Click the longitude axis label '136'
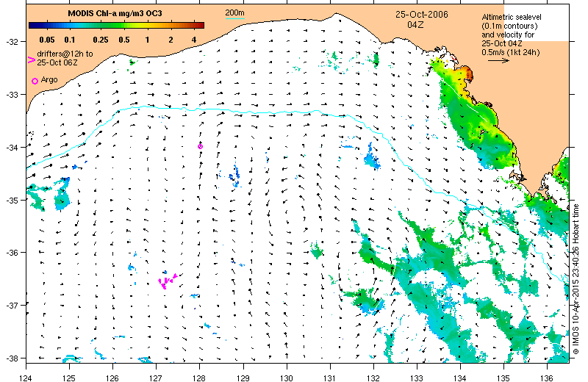The width and height of the screenshot is (588, 382). pyautogui.click(x=547, y=378)
